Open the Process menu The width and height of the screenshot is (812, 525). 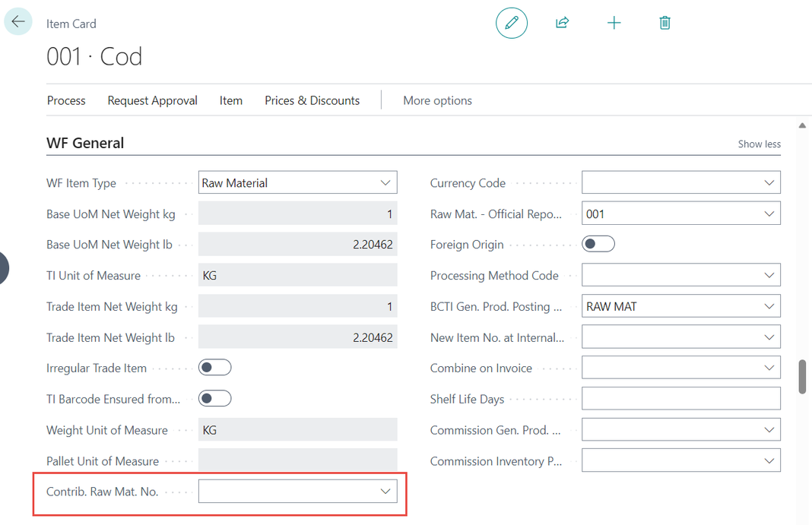click(66, 100)
